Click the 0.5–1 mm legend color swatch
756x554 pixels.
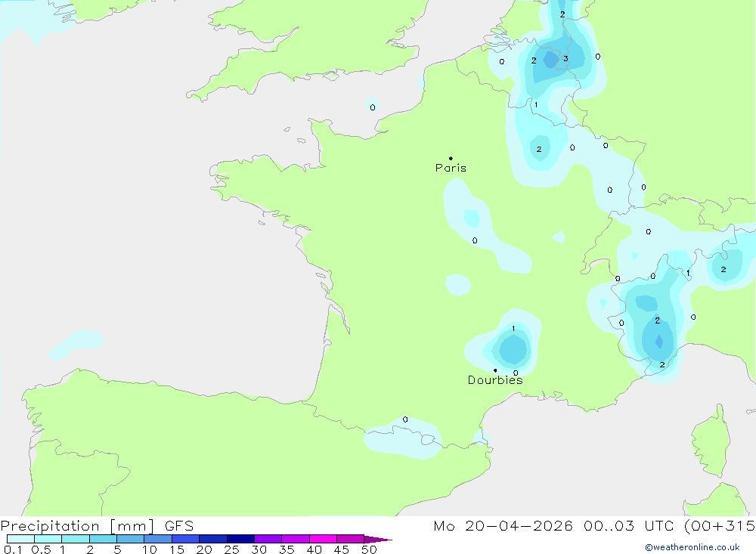coord(48,539)
